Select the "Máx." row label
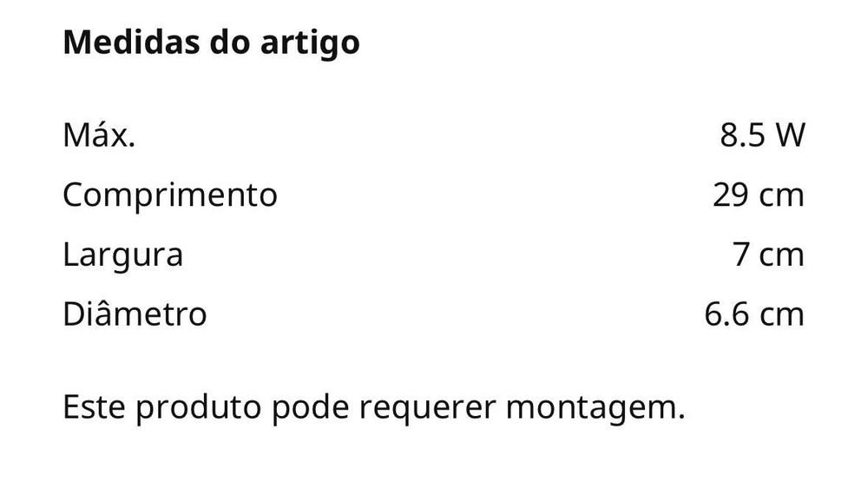 click(99, 135)
